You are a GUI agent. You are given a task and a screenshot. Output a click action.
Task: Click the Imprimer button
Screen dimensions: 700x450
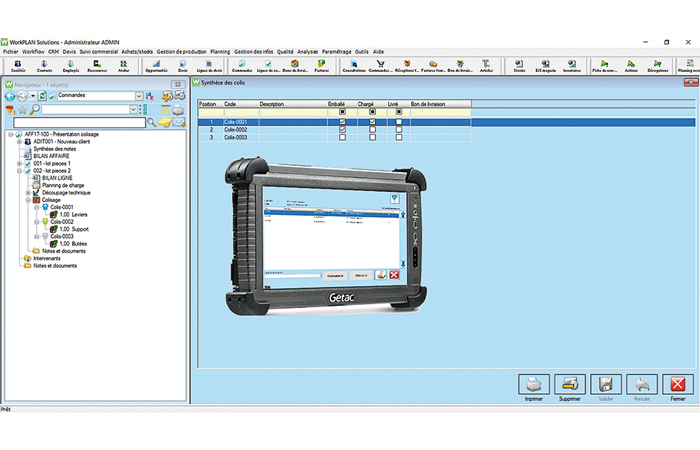[534, 384]
